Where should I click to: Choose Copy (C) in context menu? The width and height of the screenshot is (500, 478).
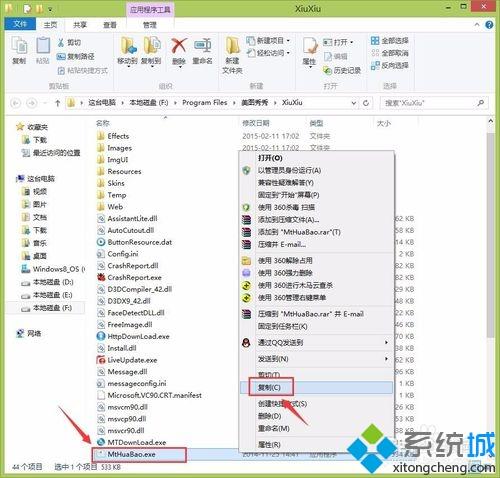(x=316, y=387)
